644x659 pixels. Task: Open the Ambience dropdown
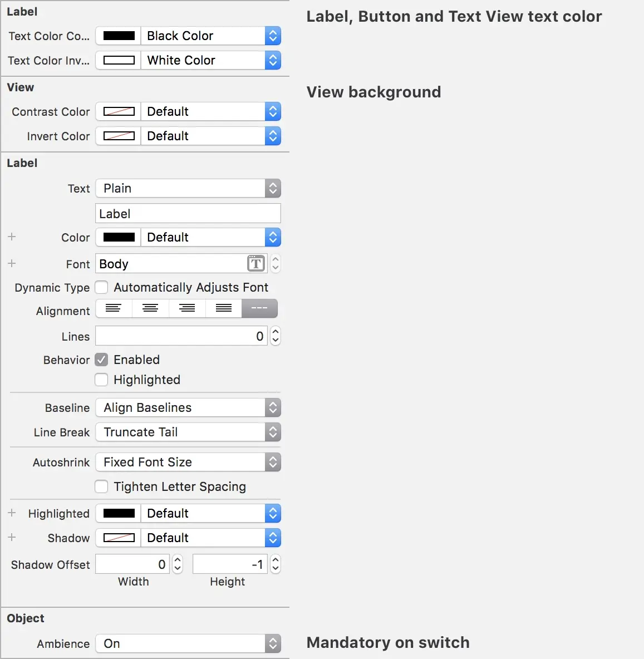coord(273,643)
